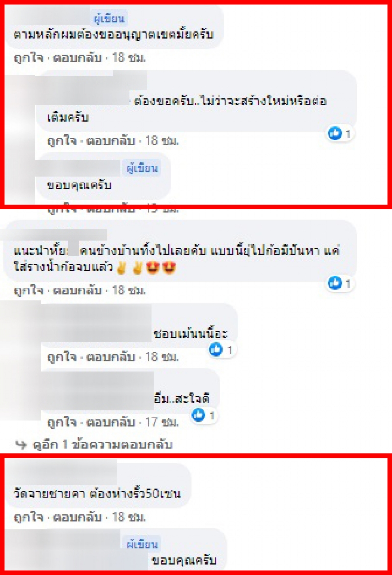Reply to the ต้องขอครับ reply
392x575 pixels.
pyautogui.click(x=111, y=141)
